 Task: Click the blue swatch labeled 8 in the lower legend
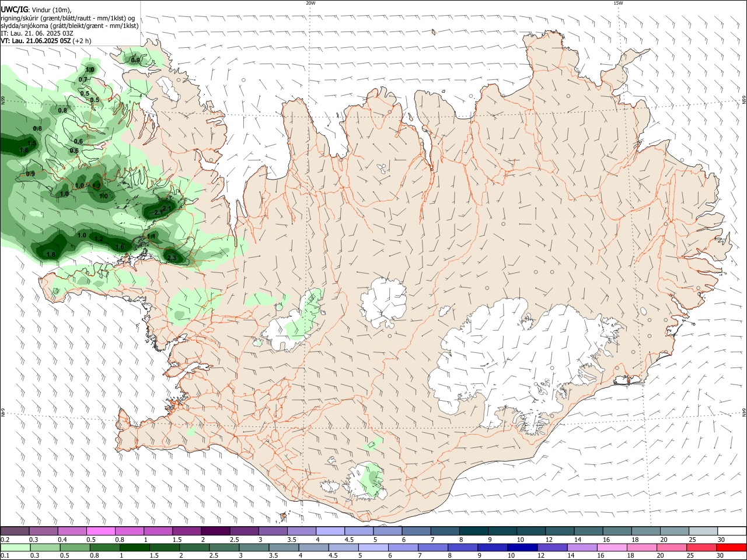coord(462,547)
